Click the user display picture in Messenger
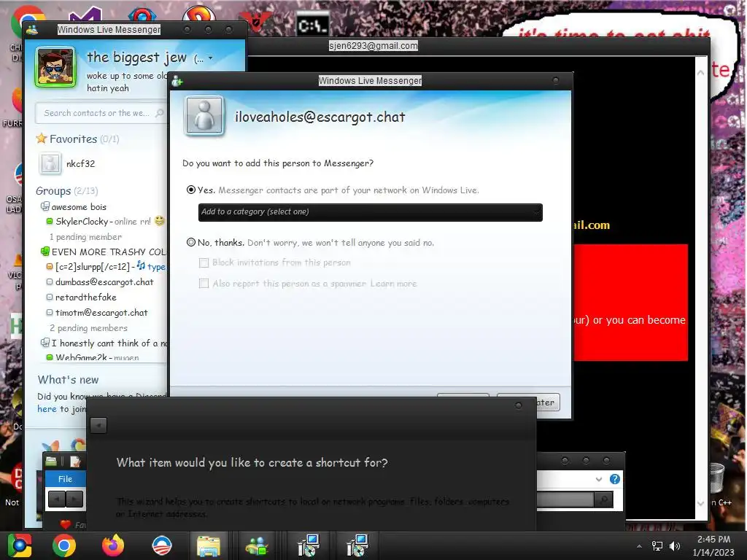This screenshot has height=560, width=747. (x=55, y=67)
